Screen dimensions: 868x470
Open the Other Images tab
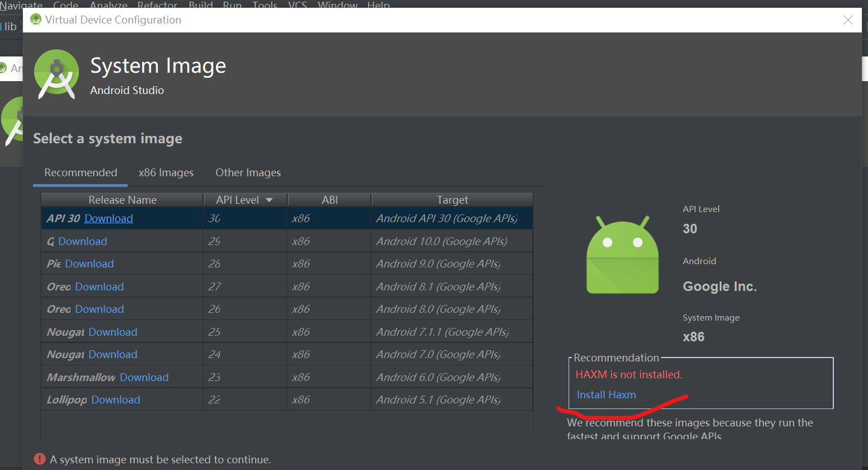point(248,172)
